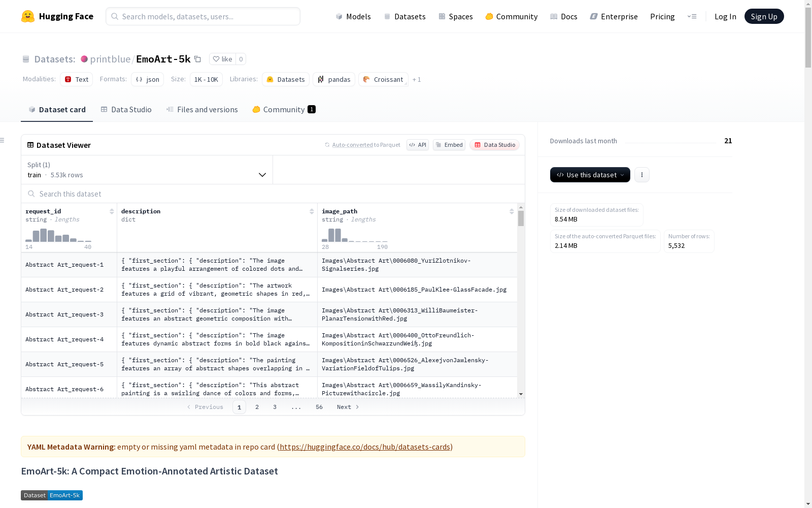This screenshot has width=812, height=508.
Task: Expand the Split train selector
Action: (147, 170)
